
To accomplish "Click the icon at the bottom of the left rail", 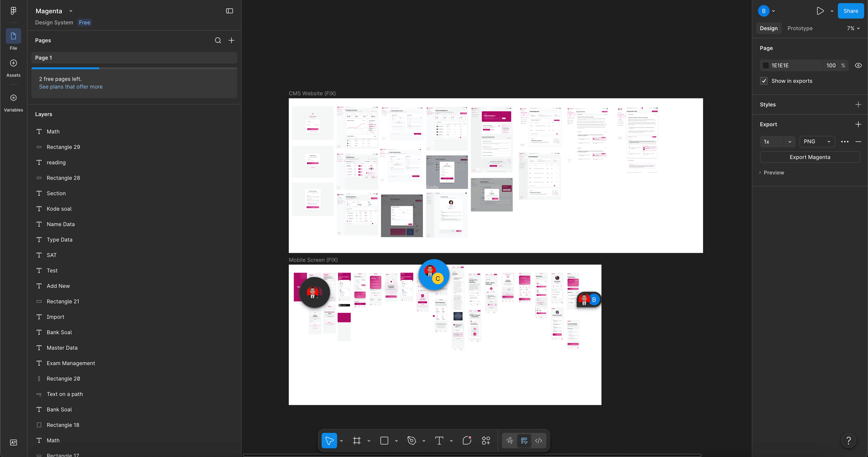I will [14, 443].
